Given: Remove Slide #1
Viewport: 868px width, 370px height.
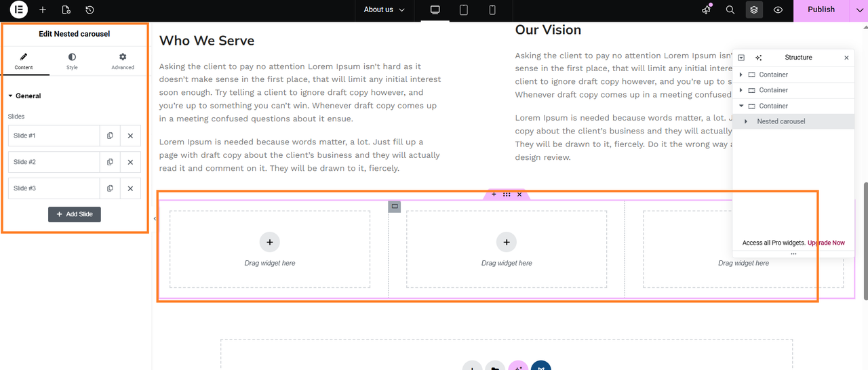Looking at the screenshot, I should tap(130, 136).
